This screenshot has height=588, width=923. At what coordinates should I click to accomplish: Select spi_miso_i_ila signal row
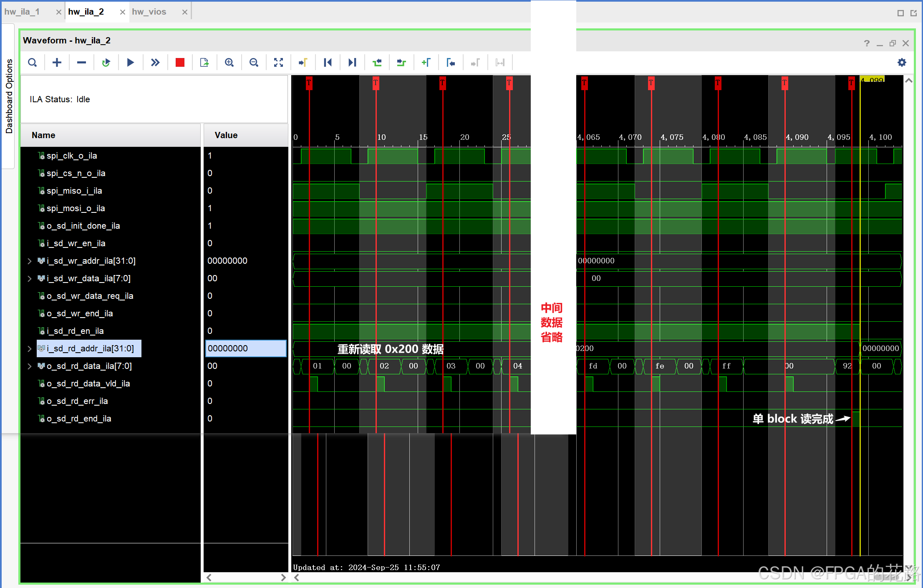(x=74, y=191)
